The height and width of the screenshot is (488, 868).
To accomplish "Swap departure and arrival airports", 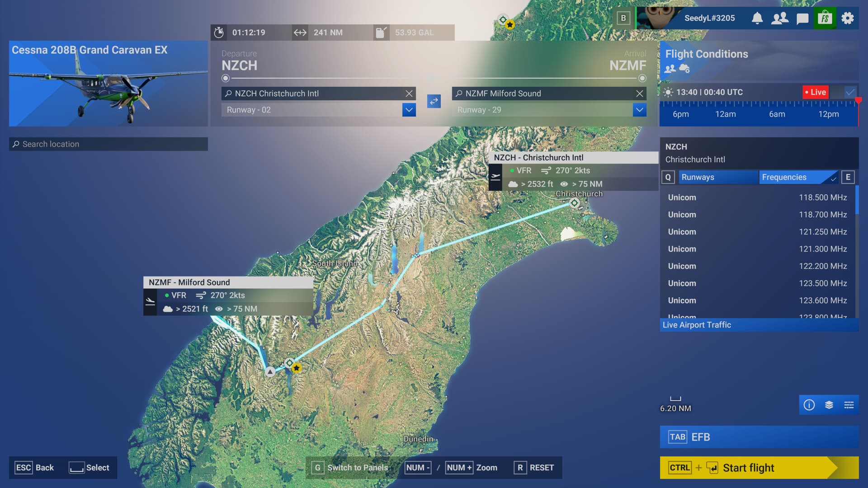I will point(434,101).
